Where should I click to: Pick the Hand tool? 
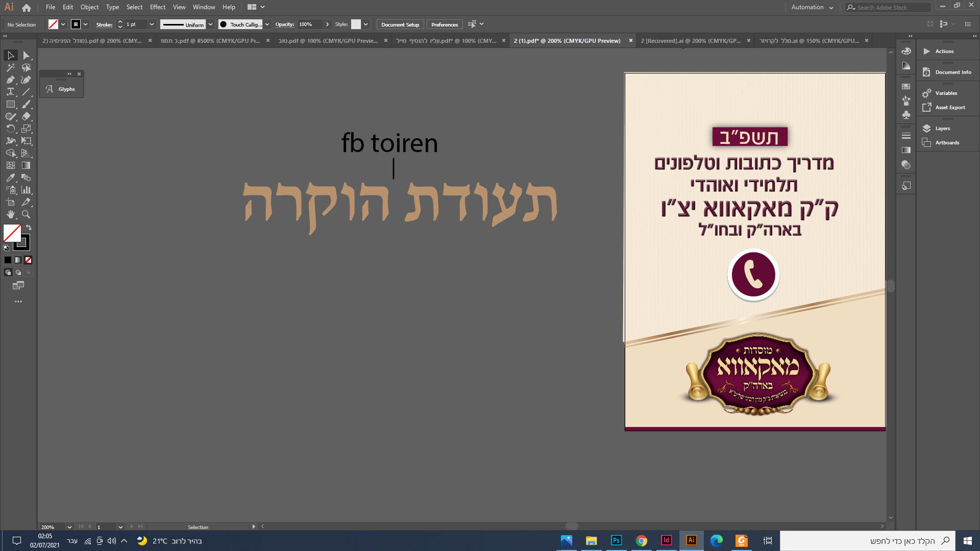click(x=10, y=214)
